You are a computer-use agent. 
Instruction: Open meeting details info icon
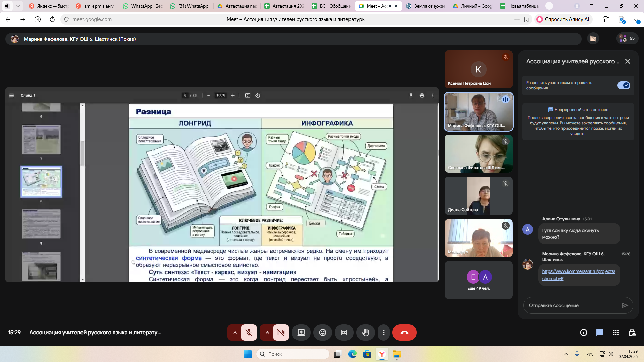583,333
